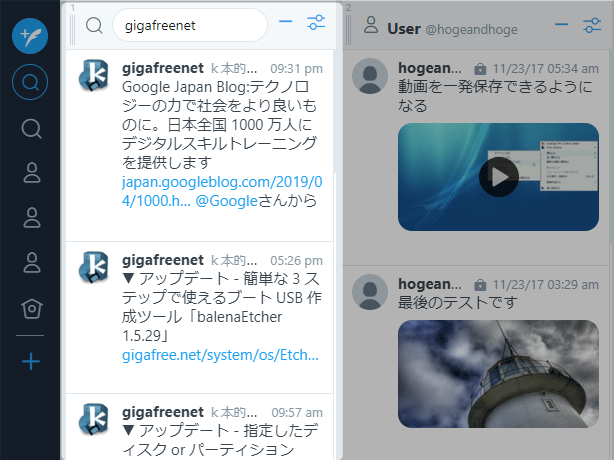Click the lock icon on 05:34 am tweet
The width and height of the screenshot is (614, 460).
[480, 69]
